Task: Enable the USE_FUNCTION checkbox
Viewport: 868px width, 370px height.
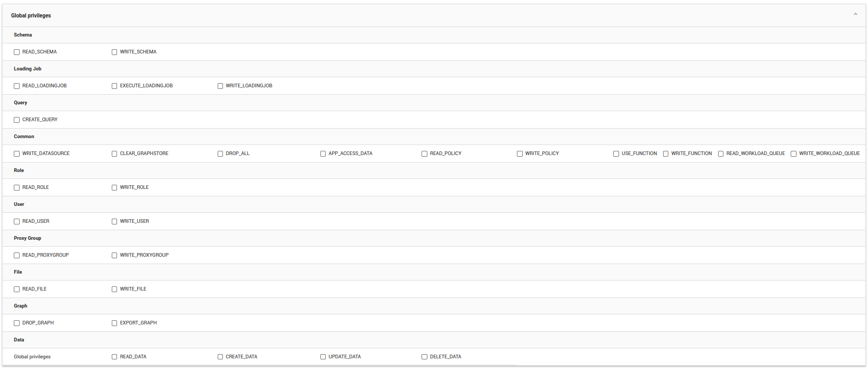Action: point(616,154)
